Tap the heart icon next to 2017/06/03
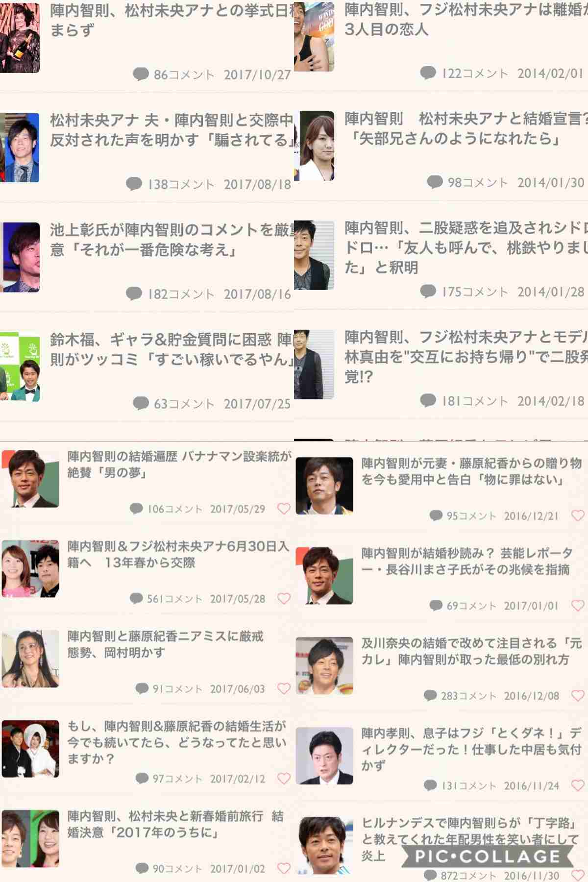The width and height of the screenshot is (588, 882). coord(284,688)
